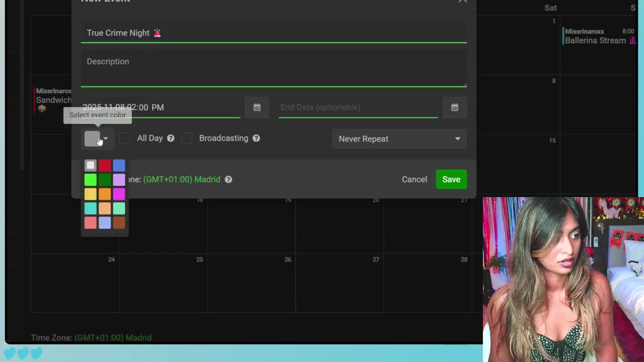Select the peach color swatch

point(105,208)
